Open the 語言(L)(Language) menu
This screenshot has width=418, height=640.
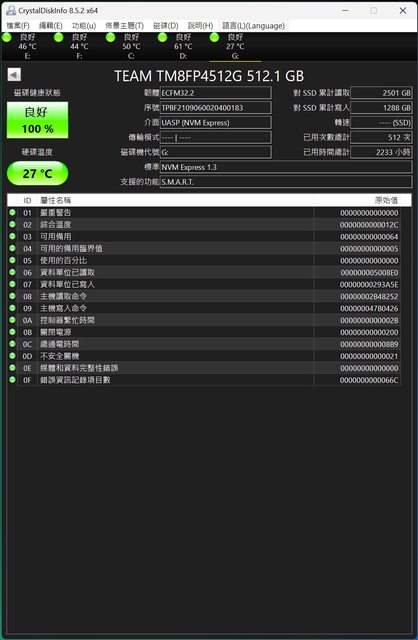pos(253,26)
